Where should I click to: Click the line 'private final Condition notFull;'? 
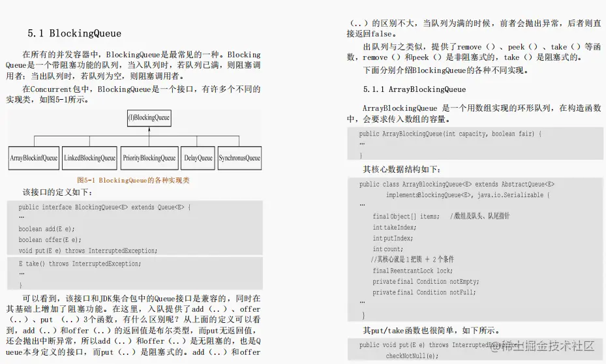tap(424, 292)
